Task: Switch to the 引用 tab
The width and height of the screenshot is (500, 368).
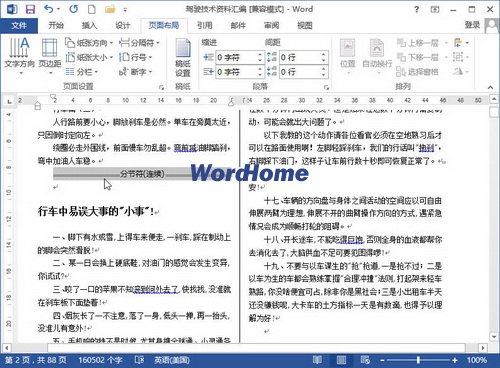Action: tap(204, 25)
